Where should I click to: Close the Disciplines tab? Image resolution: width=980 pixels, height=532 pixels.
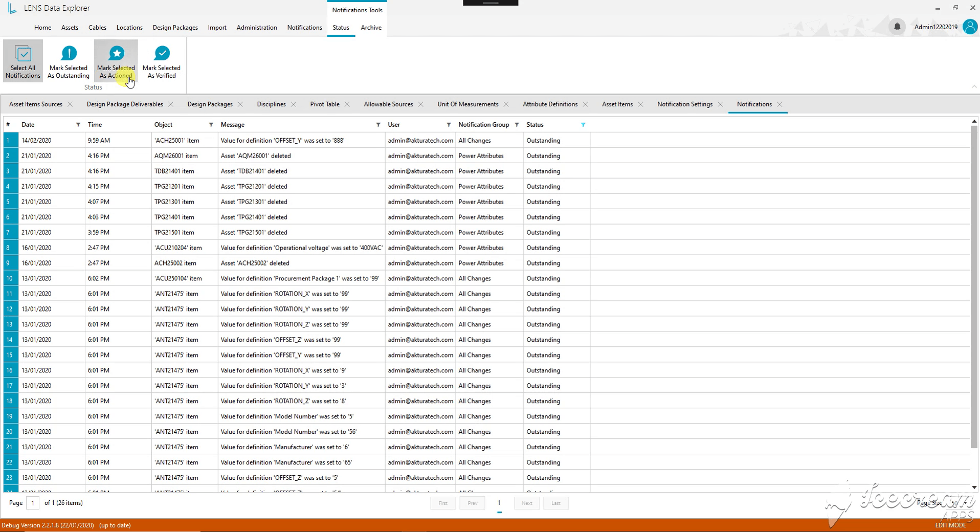pos(294,104)
